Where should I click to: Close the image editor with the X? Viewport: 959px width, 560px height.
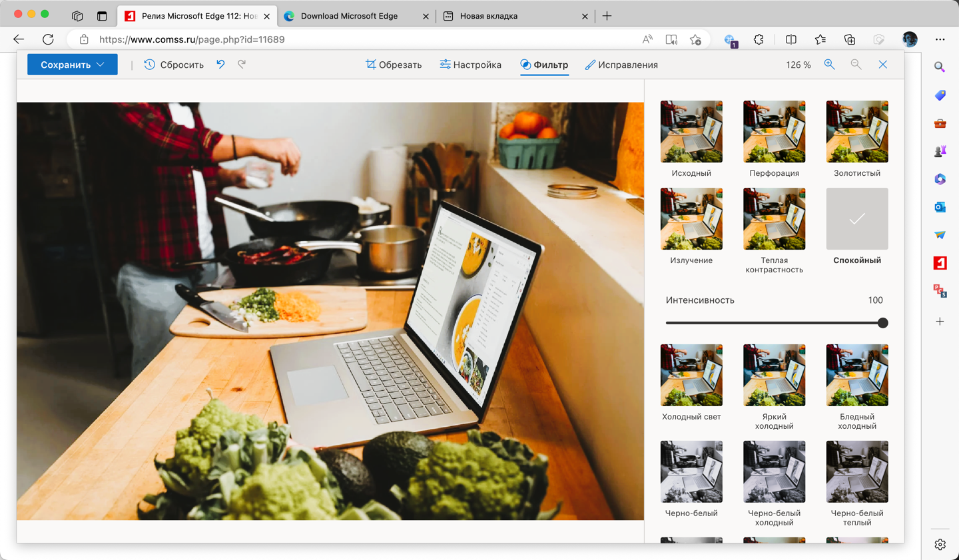pos(883,65)
